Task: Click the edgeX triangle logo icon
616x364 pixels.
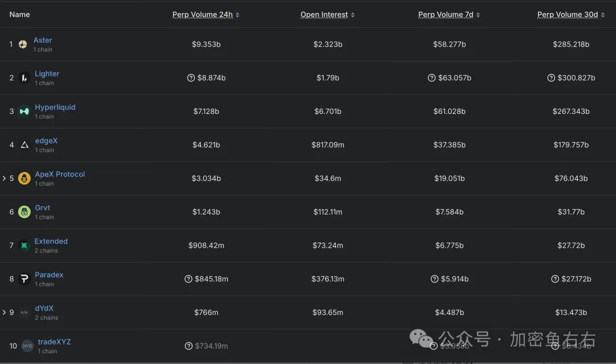Action: 24,145
